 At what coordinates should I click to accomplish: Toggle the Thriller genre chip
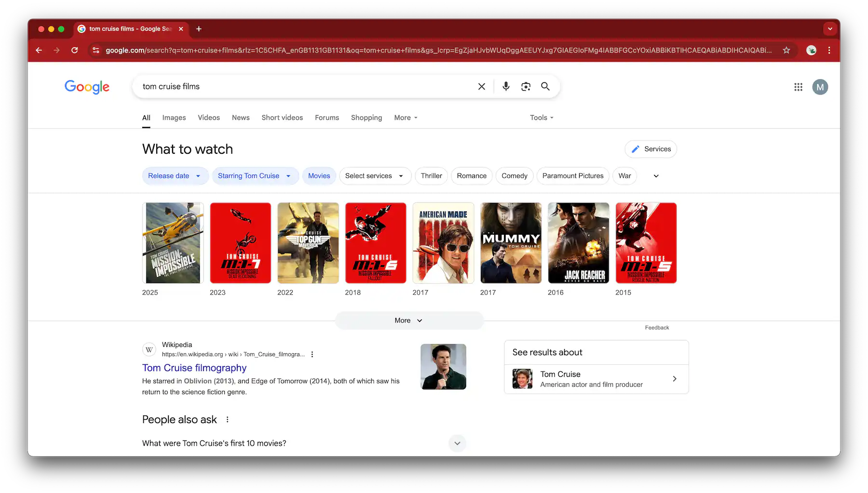tap(431, 176)
